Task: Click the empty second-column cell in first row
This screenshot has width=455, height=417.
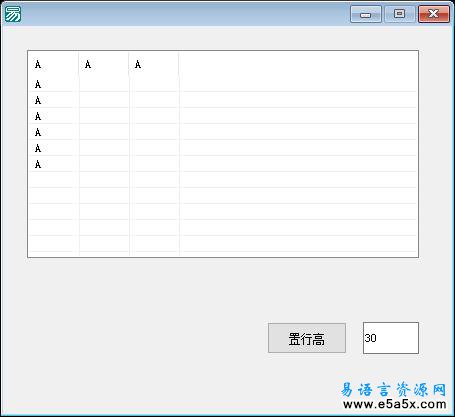Action: [104, 84]
